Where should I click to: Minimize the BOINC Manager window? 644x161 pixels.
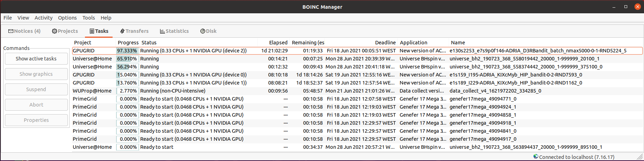(x=614, y=7)
